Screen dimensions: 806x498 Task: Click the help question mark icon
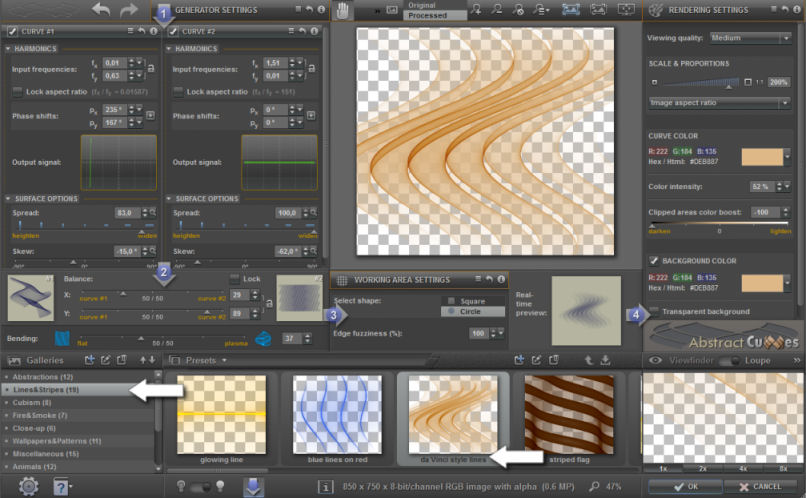61,486
